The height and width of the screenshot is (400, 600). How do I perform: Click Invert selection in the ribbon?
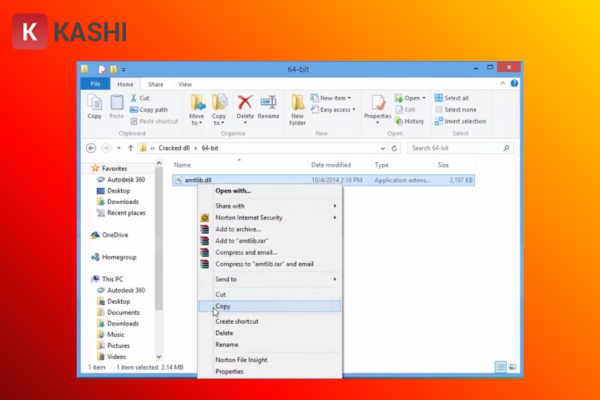pyautogui.click(x=460, y=121)
